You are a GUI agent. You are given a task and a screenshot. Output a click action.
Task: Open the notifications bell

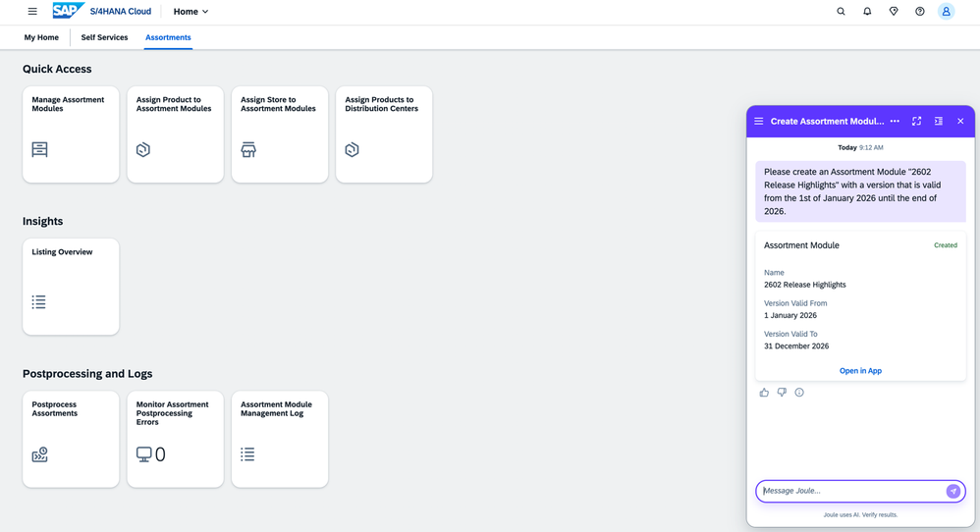click(x=867, y=12)
